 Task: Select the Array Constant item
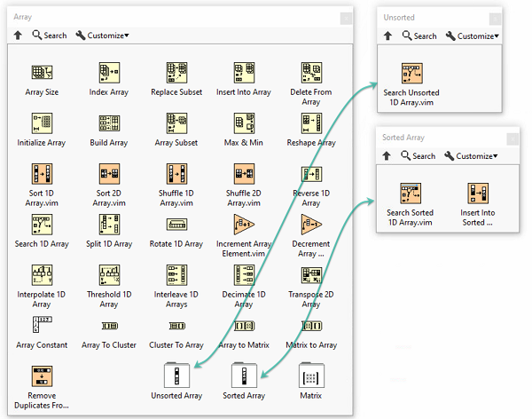(x=42, y=325)
